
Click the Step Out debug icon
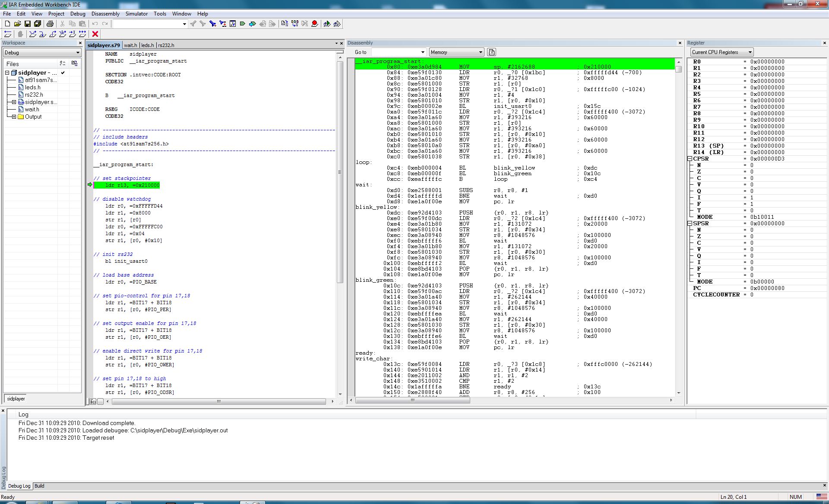pos(53,34)
